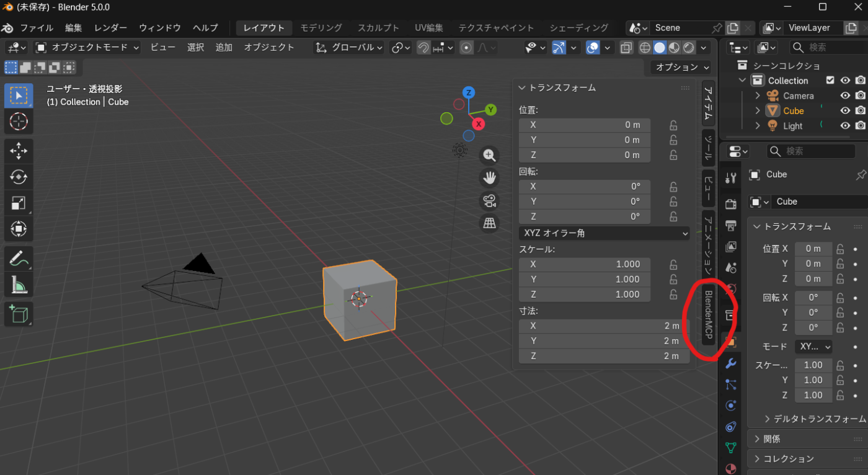The width and height of the screenshot is (868, 475).
Task: Toggle proportional editing in header
Action: pos(467,47)
